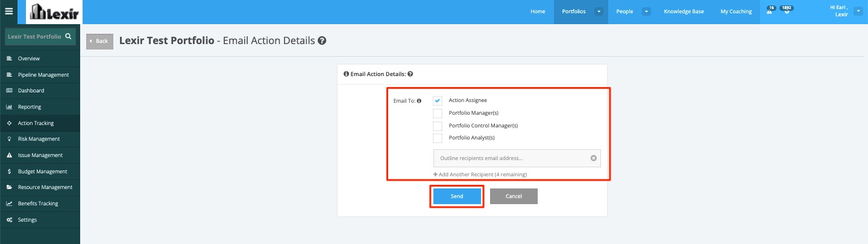Screen dimensions: 868x244
Task: Go to Home in top navigation
Action: [x=538, y=11]
